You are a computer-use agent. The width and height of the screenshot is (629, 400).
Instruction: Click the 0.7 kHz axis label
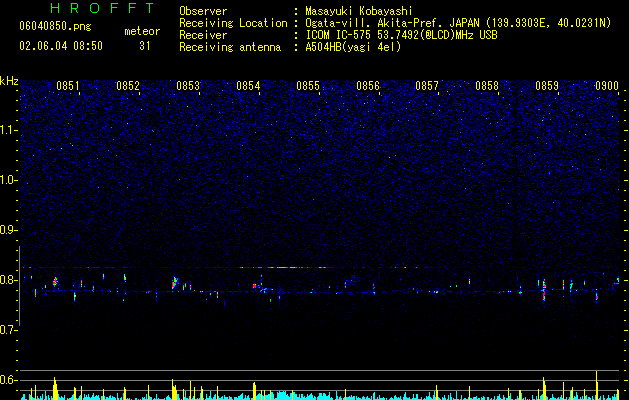pyautogui.click(x=9, y=330)
